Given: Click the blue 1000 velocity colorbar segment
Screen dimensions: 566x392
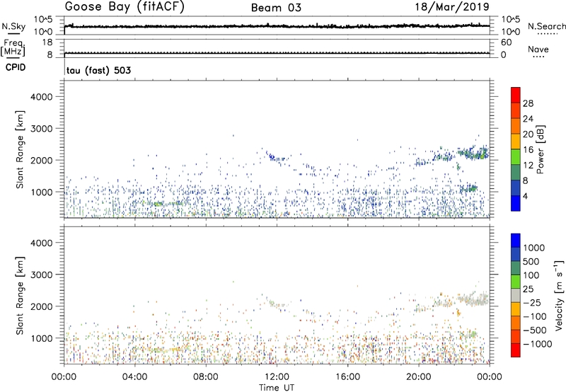Looking at the screenshot, I should tap(516, 241).
